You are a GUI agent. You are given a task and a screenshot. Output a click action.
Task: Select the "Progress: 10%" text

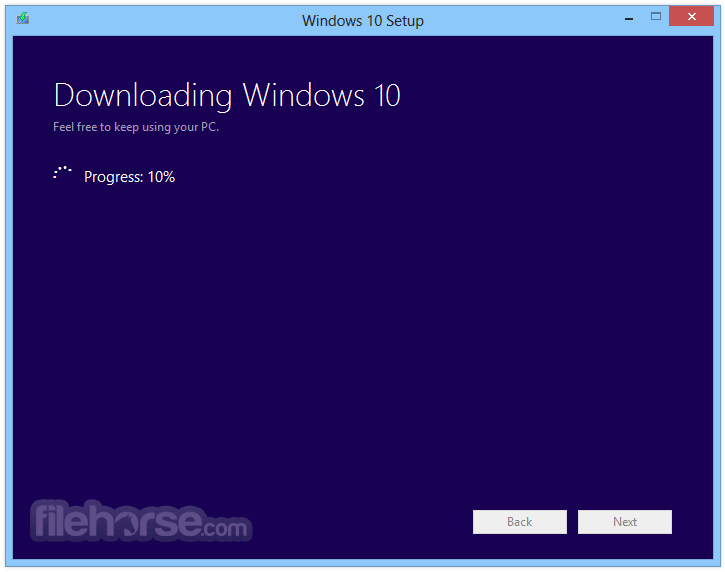tap(129, 177)
